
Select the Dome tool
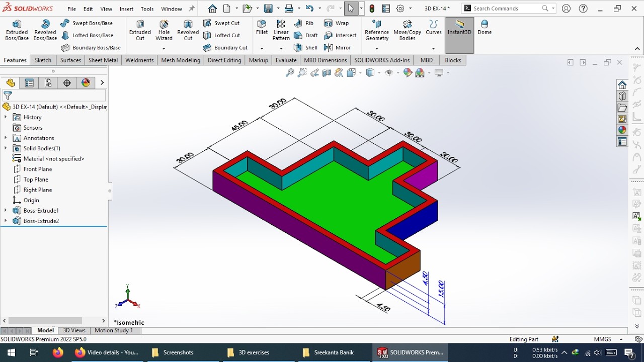(485, 28)
